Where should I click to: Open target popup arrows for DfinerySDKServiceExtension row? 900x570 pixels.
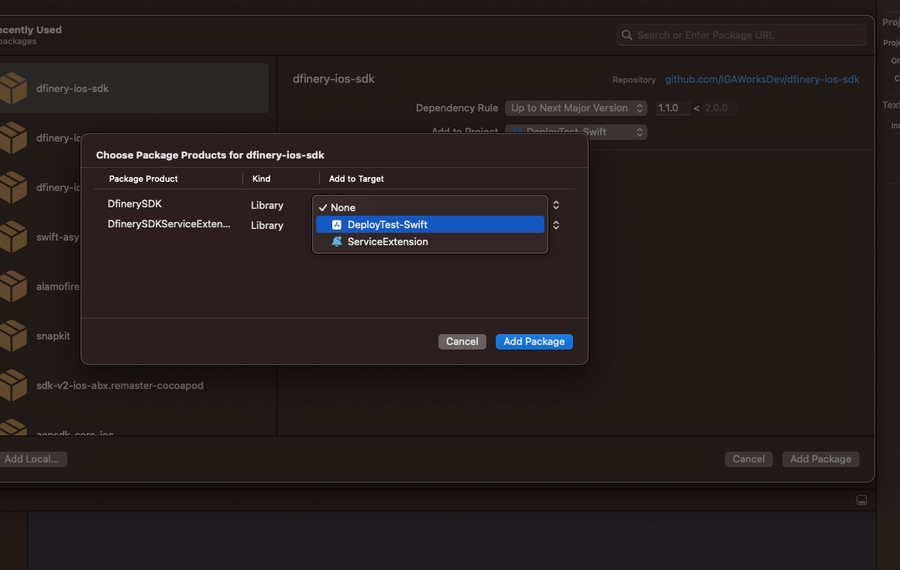pyautogui.click(x=556, y=225)
